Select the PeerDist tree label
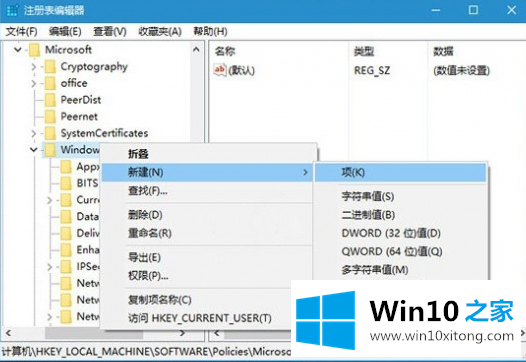Viewport: 526px width, 362px height. coord(81,100)
